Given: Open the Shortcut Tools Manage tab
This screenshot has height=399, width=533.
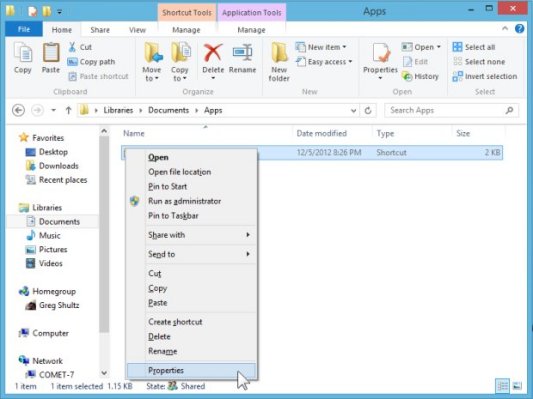Looking at the screenshot, I should pos(186,30).
